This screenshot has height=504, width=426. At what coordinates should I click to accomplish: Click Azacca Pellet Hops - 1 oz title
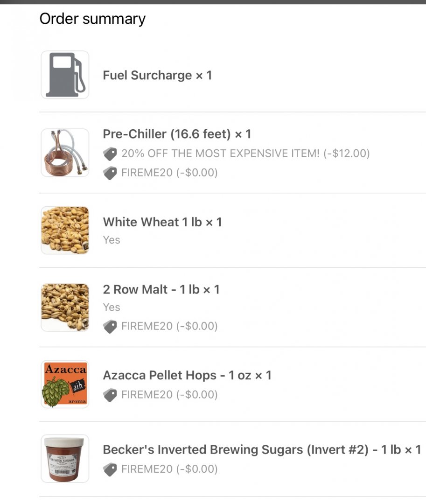[x=187, y=375]
